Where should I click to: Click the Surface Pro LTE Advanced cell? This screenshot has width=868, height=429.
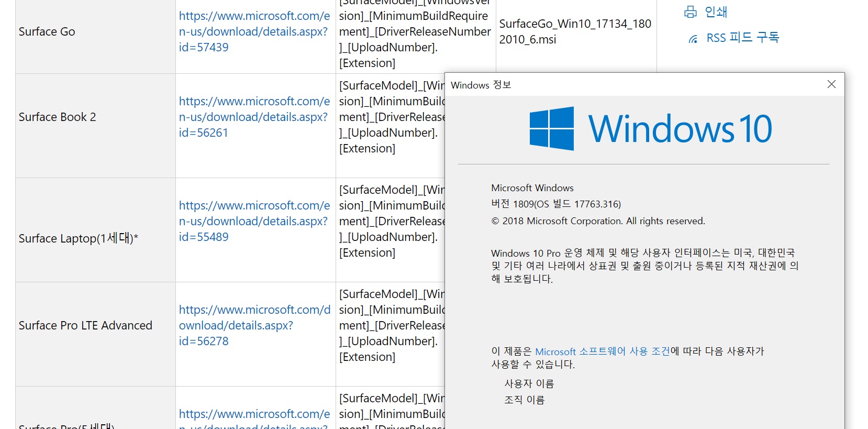[x=95, y=334]
